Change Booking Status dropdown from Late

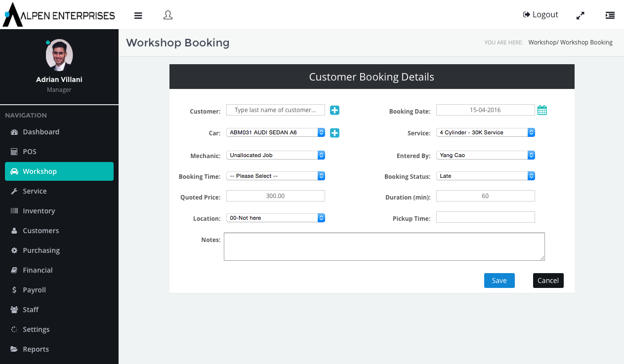click(x=485, y=176)
